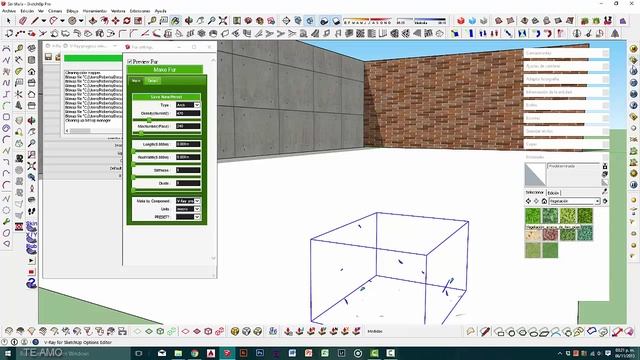Image resolution: width=640 pixels, height=360 pixels.
Task: Open the Mail app in taskbar
Action: click(162, 353)
